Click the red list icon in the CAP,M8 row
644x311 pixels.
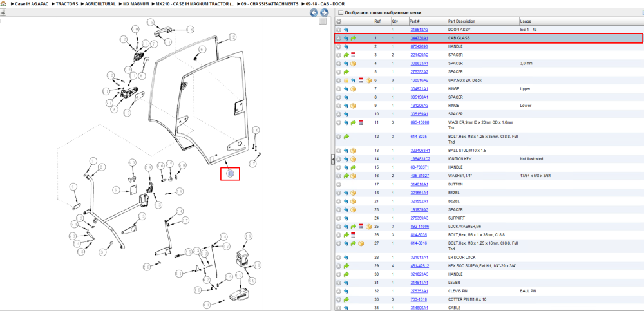(361, 80)
